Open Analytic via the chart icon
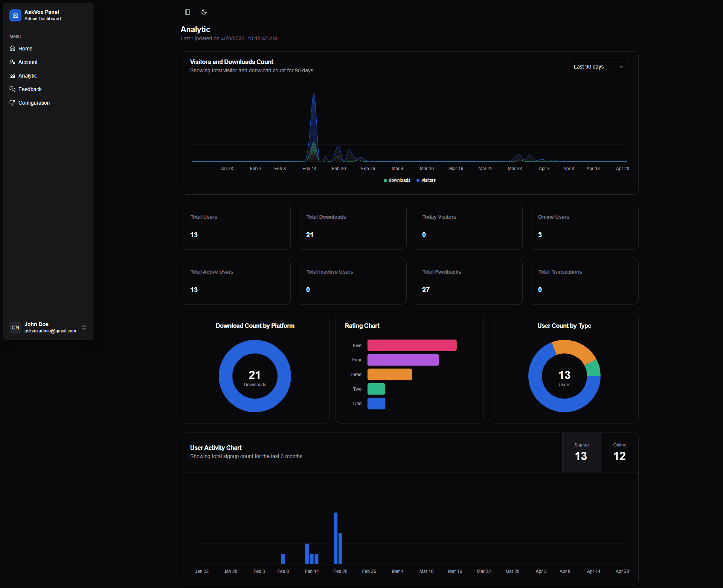This screenshot has height=588, width=723. (12, 76)
